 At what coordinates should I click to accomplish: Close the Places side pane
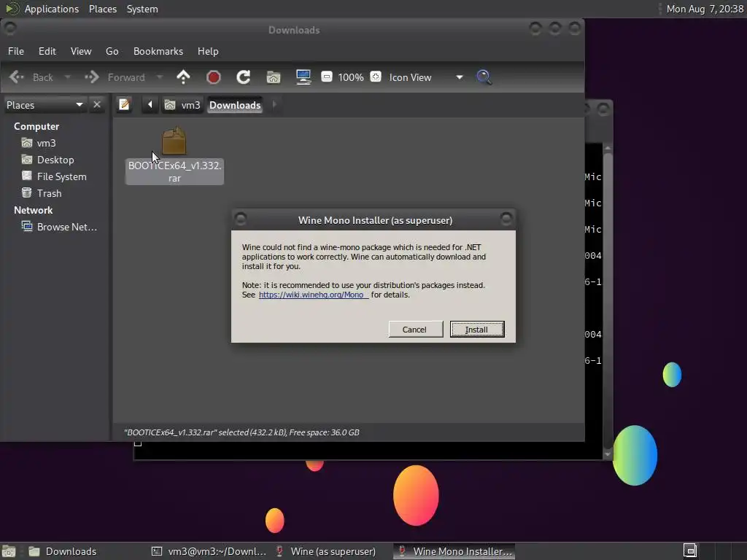point(97,104)
